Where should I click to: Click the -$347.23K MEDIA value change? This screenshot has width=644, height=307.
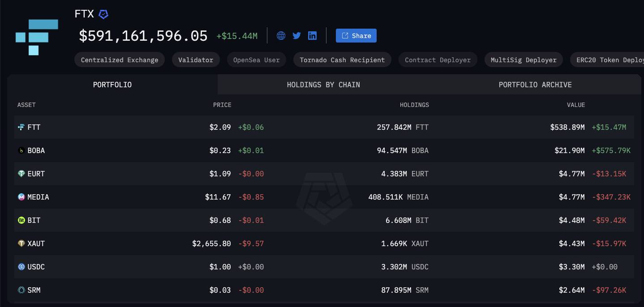pyautogui.click(x=611, y=197)
